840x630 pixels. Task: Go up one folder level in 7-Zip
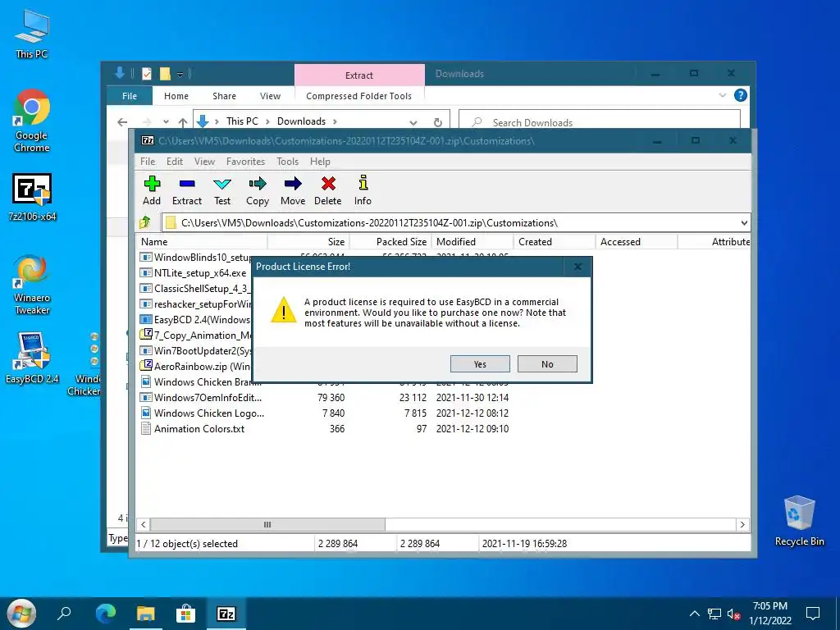144,222
